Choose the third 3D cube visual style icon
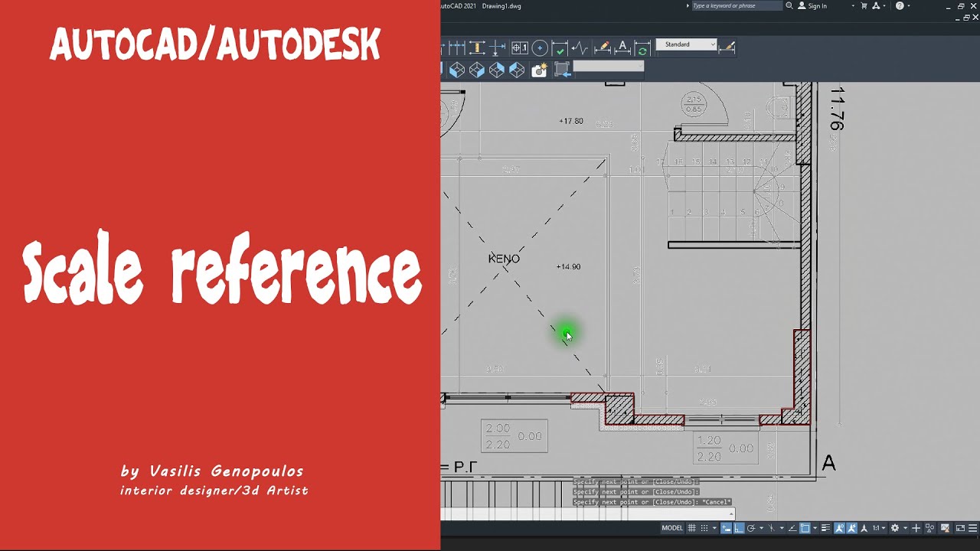The height and width of the screenshot is (551, 980). [x=497, y=70]
